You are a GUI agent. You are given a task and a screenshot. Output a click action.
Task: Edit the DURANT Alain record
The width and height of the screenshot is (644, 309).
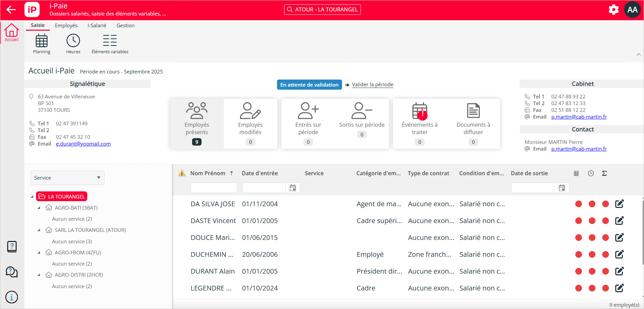coord(619,271)
